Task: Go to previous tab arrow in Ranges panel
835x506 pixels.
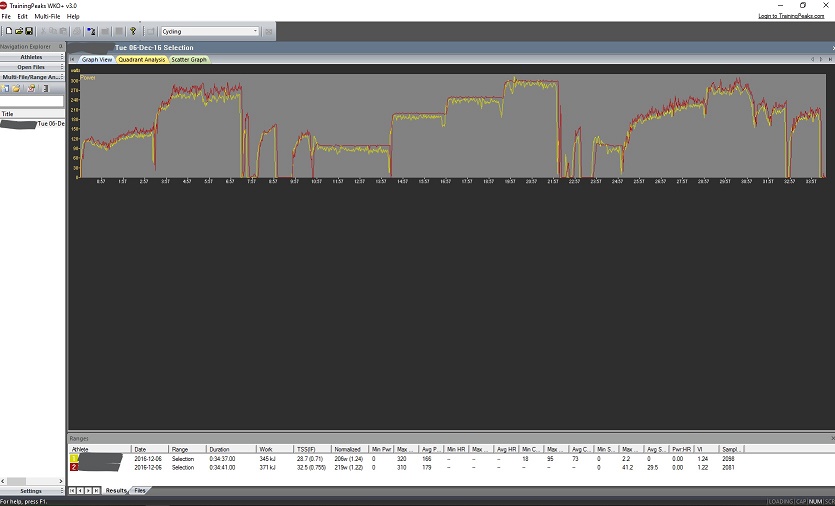Action: pyautogui.click(x=80, y=491)
